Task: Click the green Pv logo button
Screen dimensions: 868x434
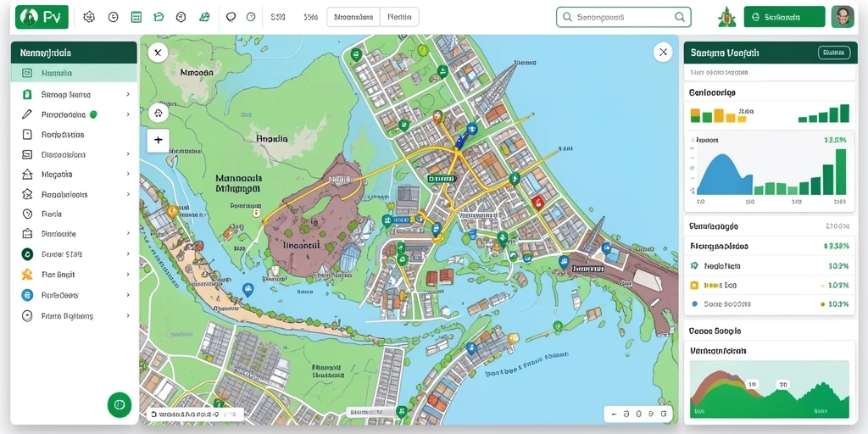Action: 42,17
